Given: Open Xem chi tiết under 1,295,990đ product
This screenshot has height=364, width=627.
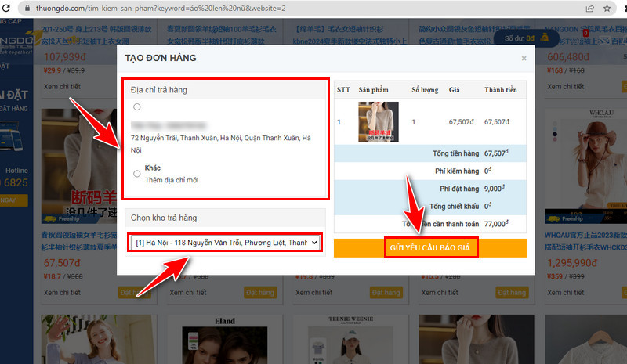Looking at the screenshot, I should pos(565,293).
